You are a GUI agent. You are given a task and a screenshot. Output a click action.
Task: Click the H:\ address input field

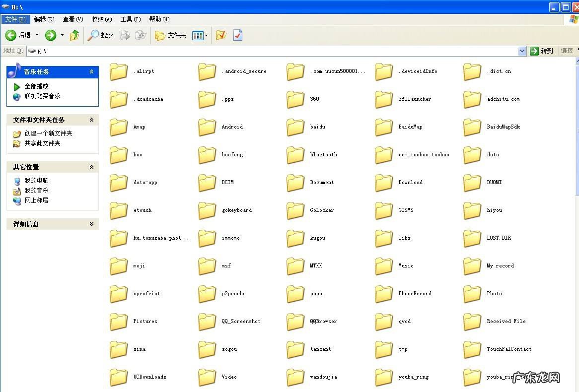pos(273,51)
